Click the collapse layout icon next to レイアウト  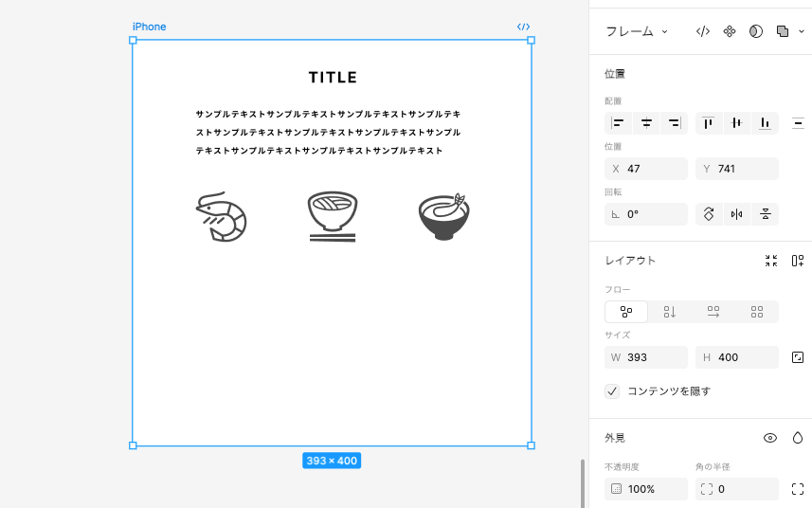pos(771,261)
